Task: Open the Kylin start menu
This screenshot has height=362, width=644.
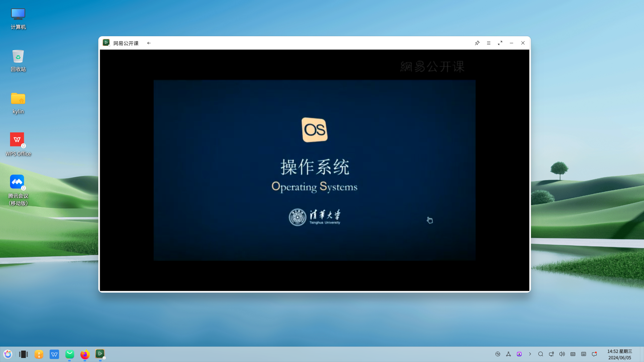Action: tap(8, 354)
